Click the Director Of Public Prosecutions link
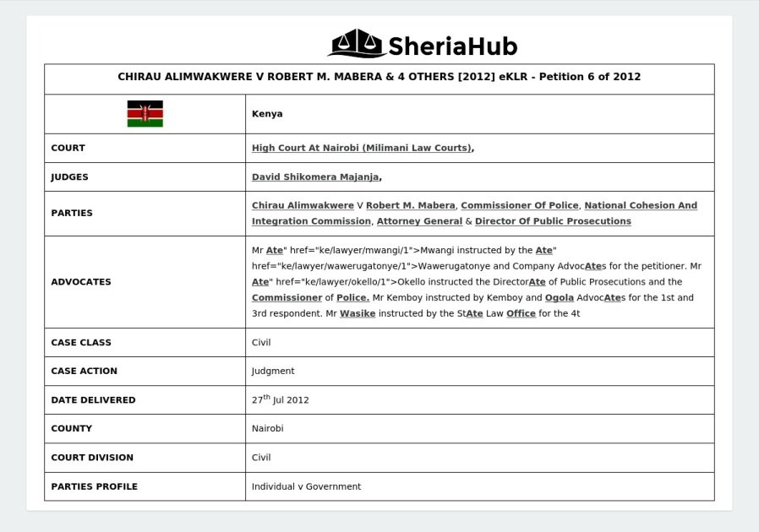This screenshot has height=532, width=759. [555, 220]
